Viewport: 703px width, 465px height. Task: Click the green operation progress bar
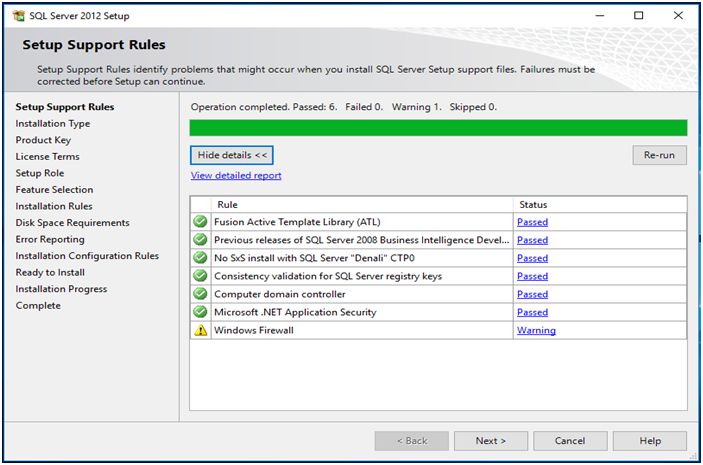click(438, 127)
